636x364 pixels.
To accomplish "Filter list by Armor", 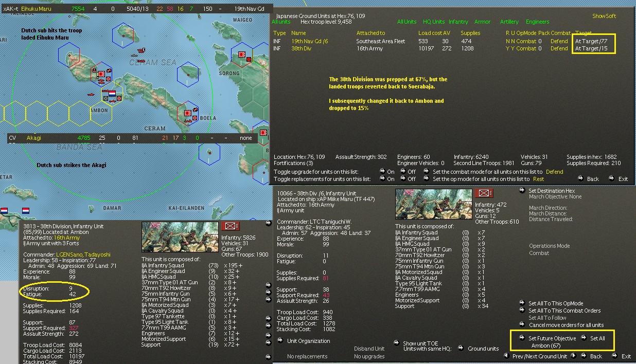I will click(x=482, y=22).
